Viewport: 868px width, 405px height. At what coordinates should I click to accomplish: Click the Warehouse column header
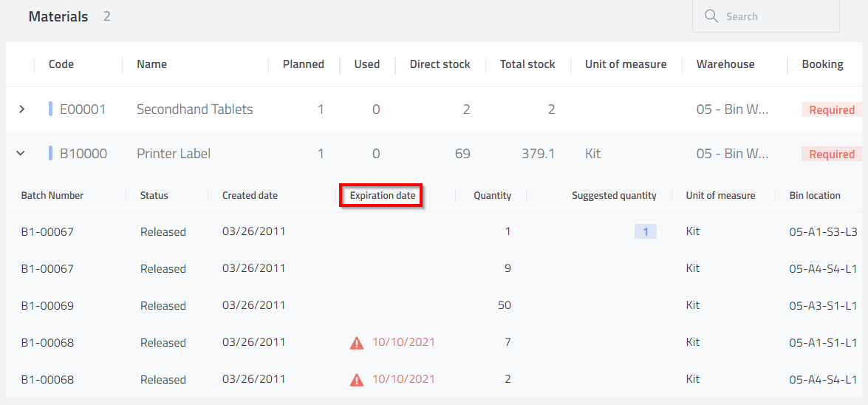click(725, 64)
